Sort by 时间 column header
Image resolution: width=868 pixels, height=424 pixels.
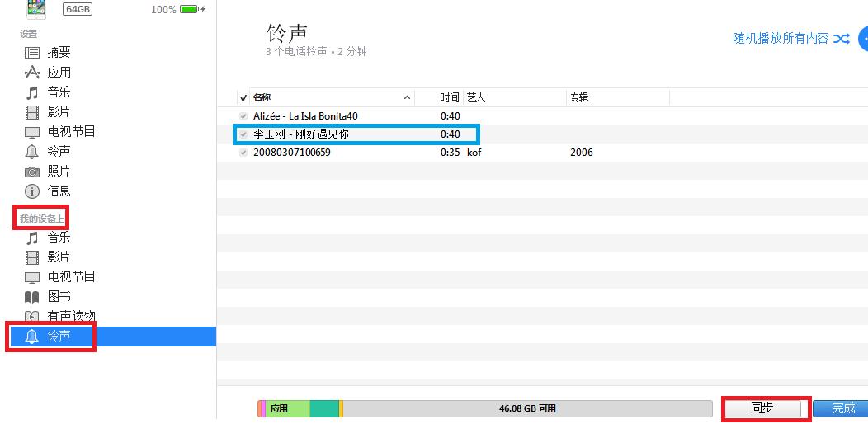tap(450, 98)
